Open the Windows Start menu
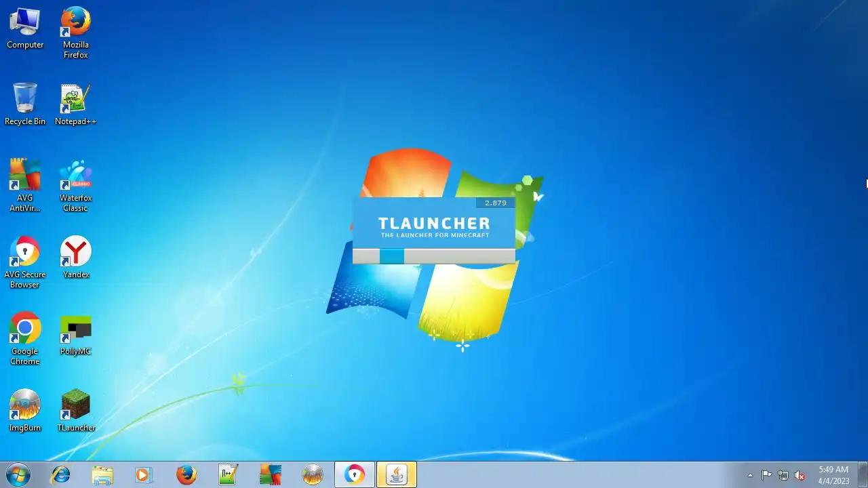The image size is (868, 488). [x=18, y=475]
